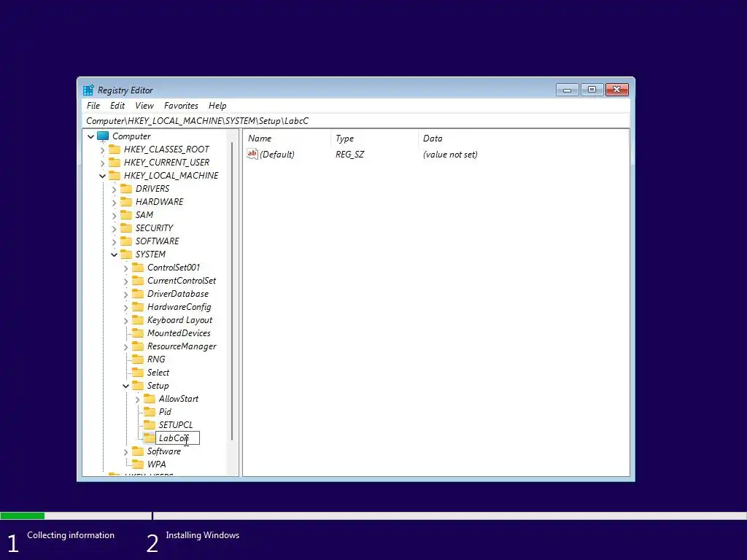This screenshot has width=747, height=560.
Task: Click the (value not set) data cell
Action: pos(450,155)
